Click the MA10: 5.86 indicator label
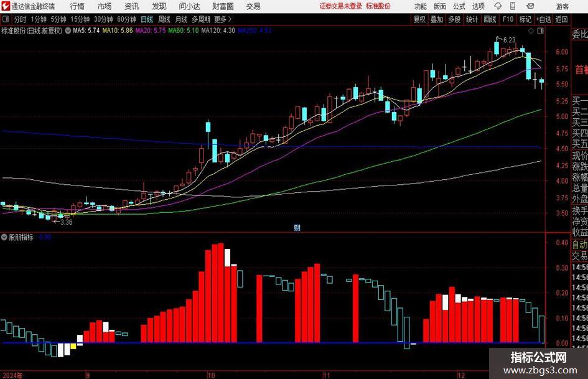This screenshot has height=379, width=588. click(x=118, y=30)
